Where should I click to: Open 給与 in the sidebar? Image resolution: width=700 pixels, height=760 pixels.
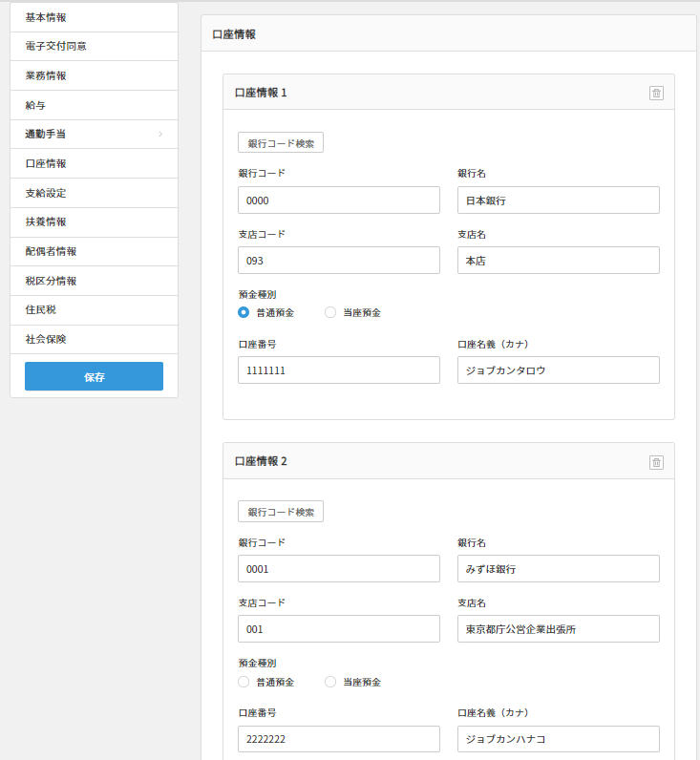(x=94, y=105)
